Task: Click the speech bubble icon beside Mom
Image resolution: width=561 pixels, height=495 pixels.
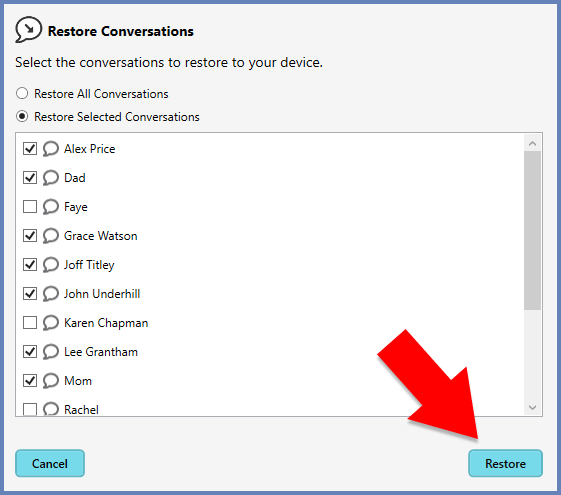Action: pos(51,381)
